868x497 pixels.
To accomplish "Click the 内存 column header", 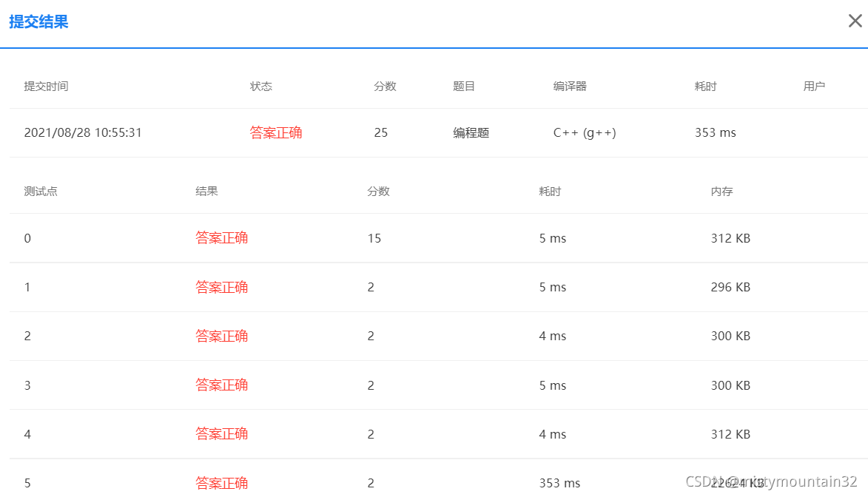I will point(721,191).
